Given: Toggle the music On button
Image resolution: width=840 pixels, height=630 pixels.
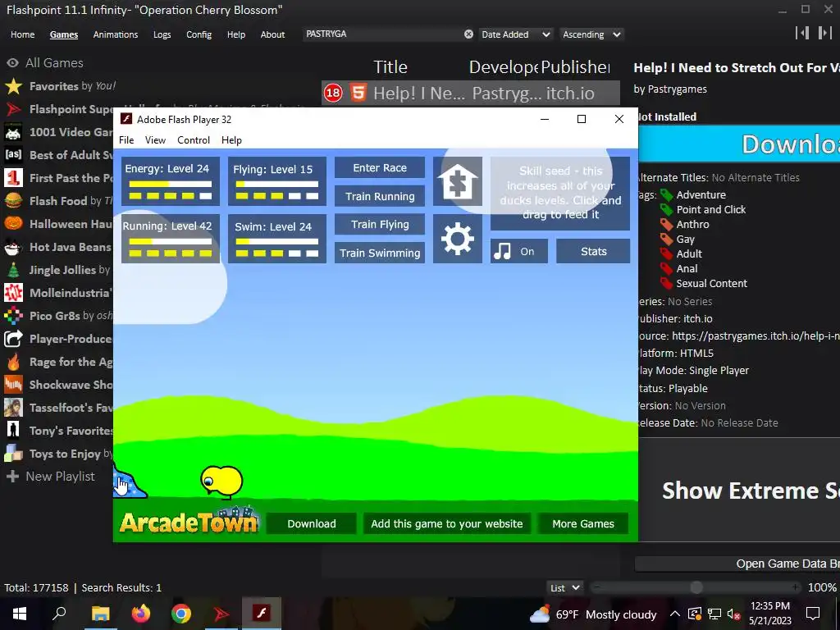Looking at the screenshot, I should pos(519,251).
